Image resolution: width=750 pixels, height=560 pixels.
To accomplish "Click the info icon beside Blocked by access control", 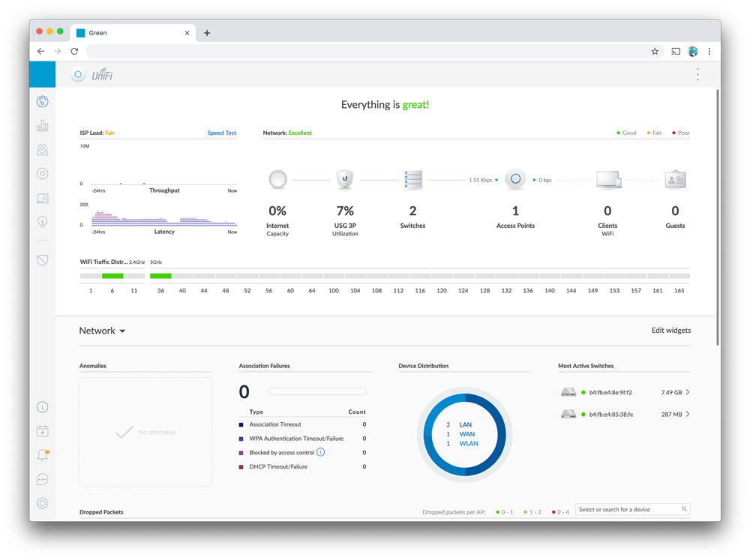I will pyautogui.click(x=321, y=453).
